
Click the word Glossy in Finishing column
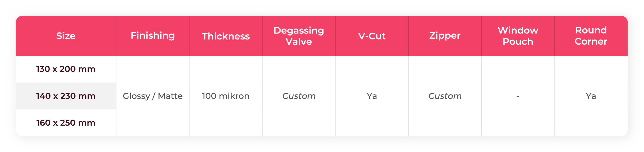pyautogui.click(x=136, y=96)
